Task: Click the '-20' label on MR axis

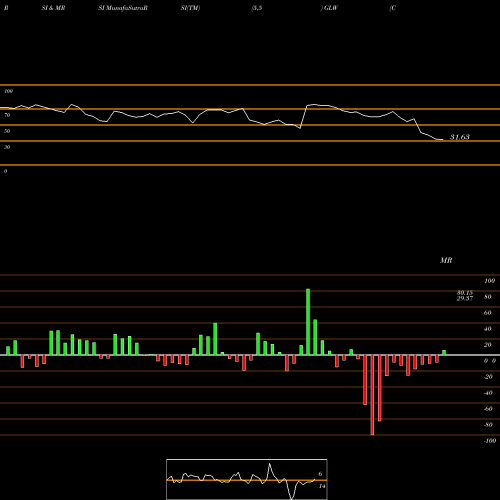Action: 488,377
